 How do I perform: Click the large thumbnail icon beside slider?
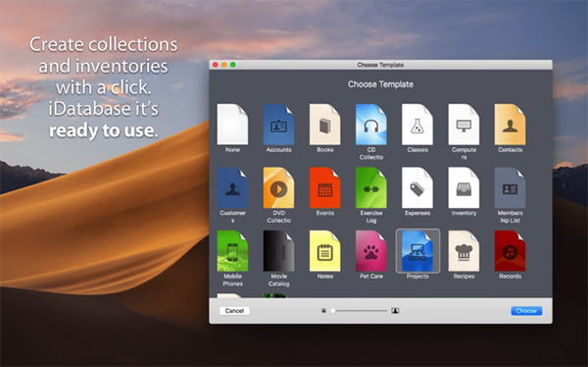395,311
